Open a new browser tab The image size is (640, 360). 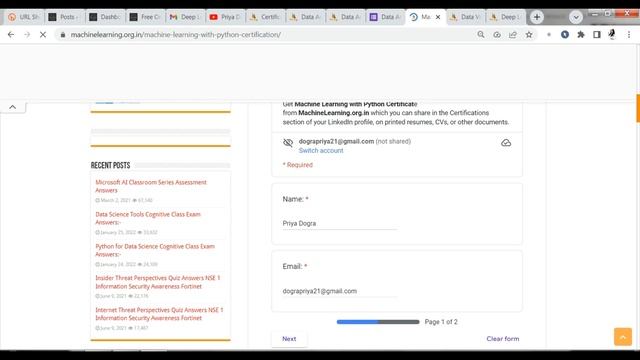(537, 17)
